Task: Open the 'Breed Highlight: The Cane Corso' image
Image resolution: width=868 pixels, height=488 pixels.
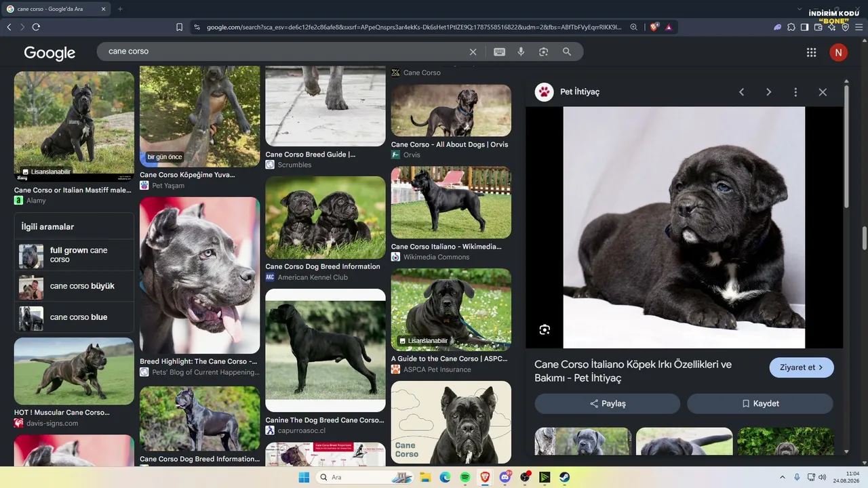Action: pyautogui.click(x=199, y=275)
